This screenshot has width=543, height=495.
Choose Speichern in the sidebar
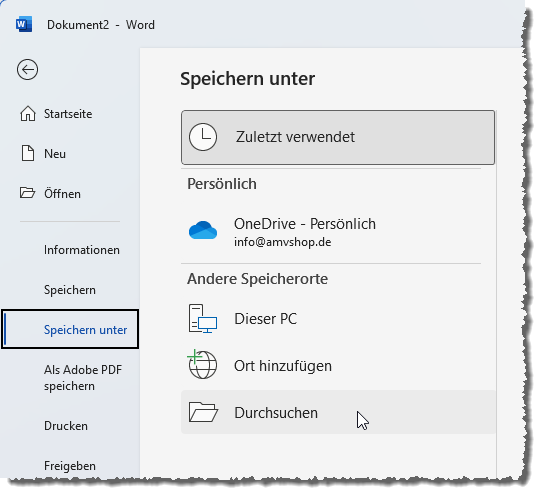(70, 290)
